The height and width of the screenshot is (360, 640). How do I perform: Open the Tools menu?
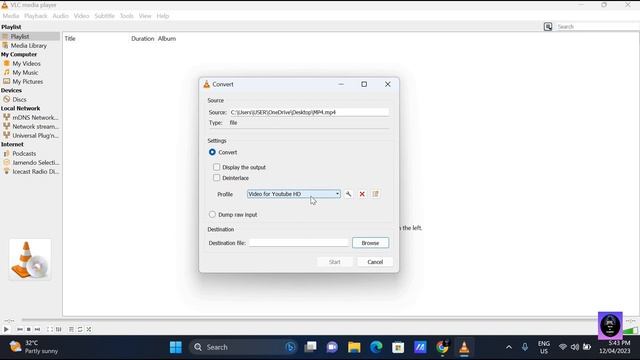click(127, 16)
